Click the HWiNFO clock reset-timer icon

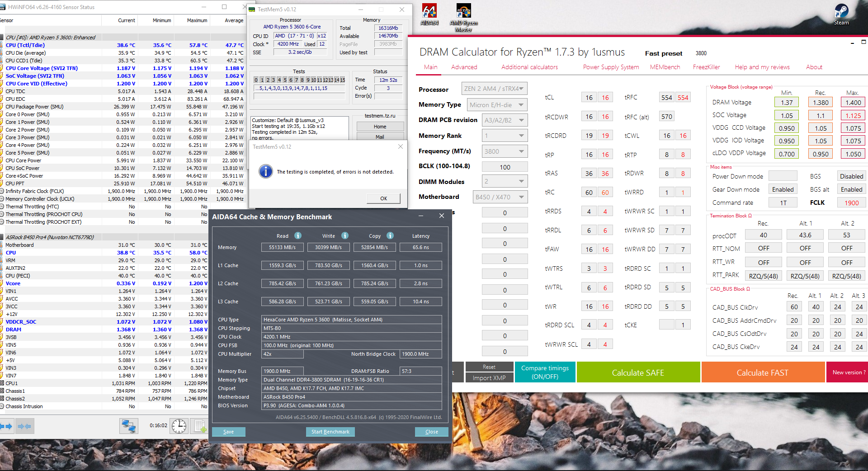179,426
